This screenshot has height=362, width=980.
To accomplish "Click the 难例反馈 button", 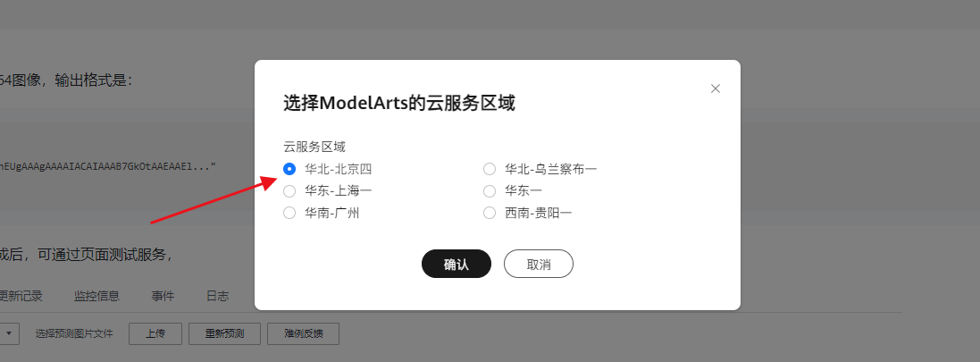I will 304,333.
